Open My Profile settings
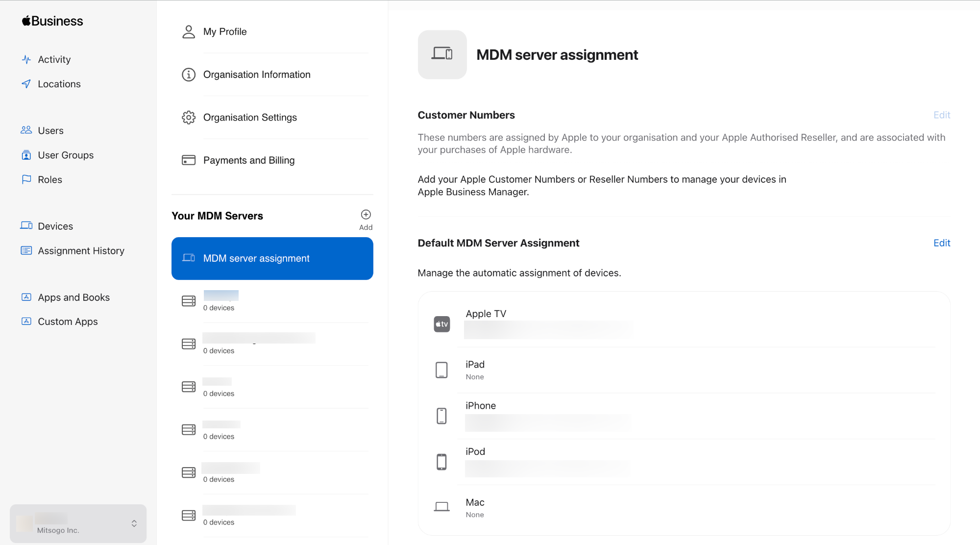Screen dimensions: 980x545 (x=272, y=32)
